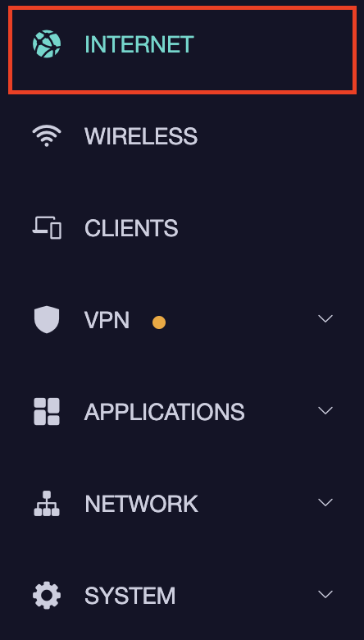Expand the VPN submenu chevron
This screenshot has height=640, width=364.
click(x=325, y=319)
